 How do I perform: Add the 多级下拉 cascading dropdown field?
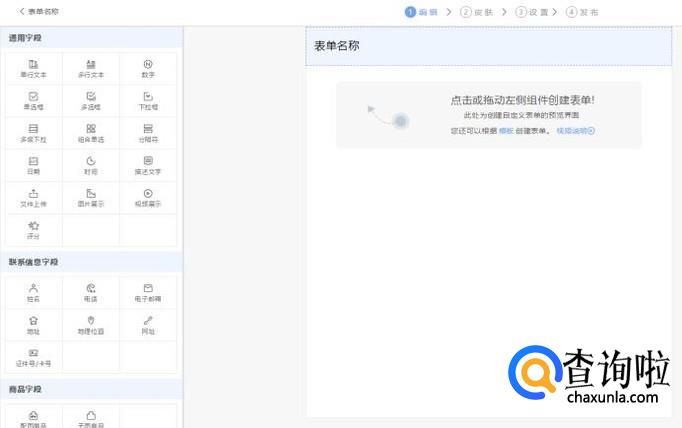33,133
